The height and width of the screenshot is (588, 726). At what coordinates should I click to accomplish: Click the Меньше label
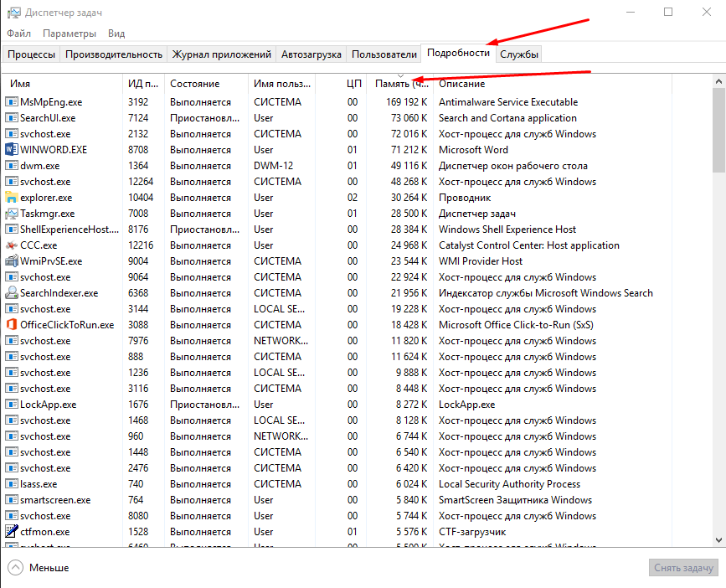pos(49,568)
